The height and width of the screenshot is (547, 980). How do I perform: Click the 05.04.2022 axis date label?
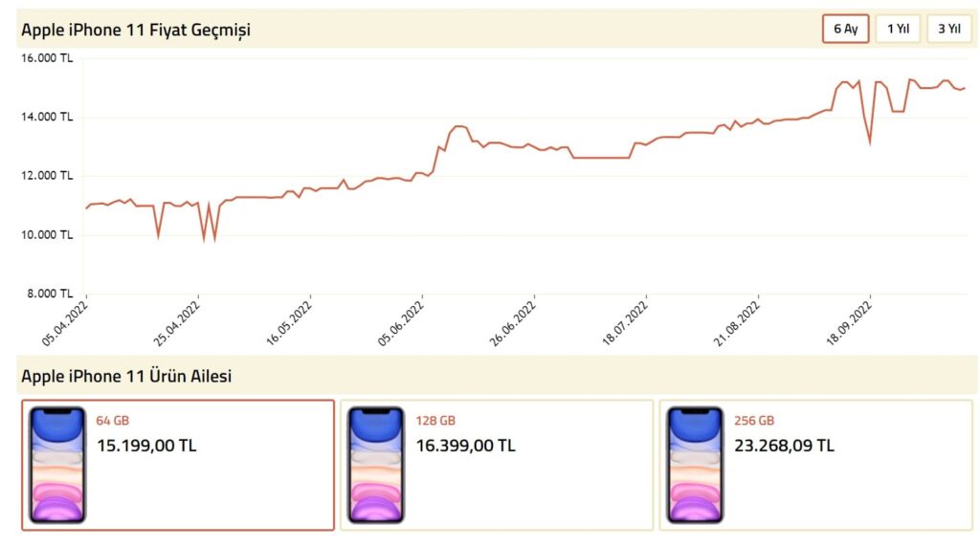(x=65, y=323)
